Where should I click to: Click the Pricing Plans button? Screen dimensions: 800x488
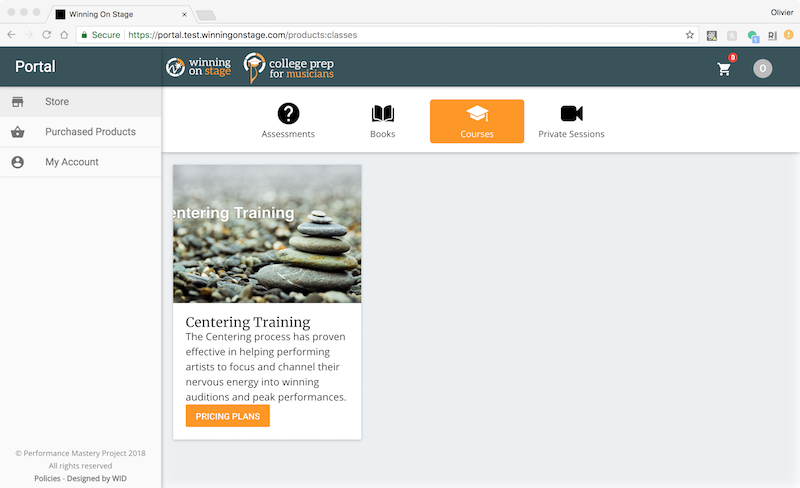(228, 416)
